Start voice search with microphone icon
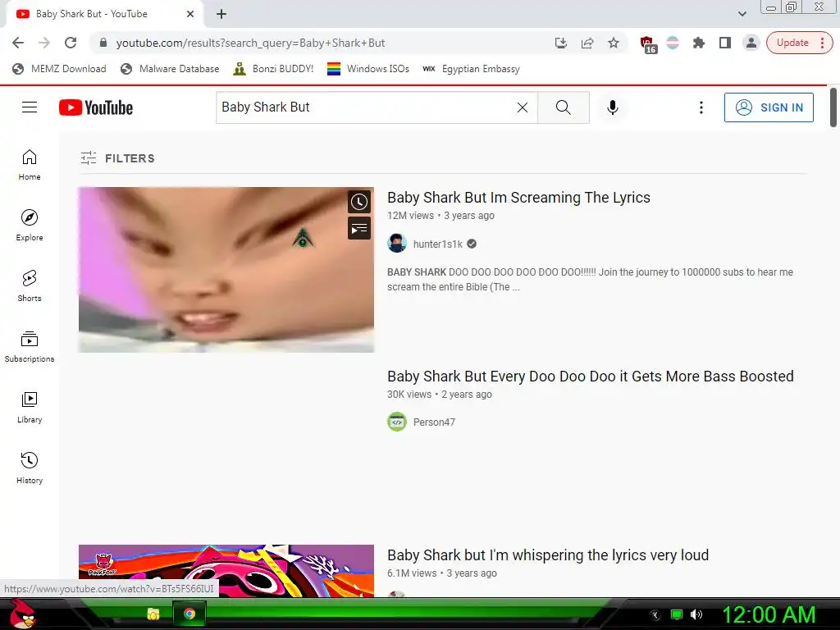The image size is (840, 630). point(612,107)
